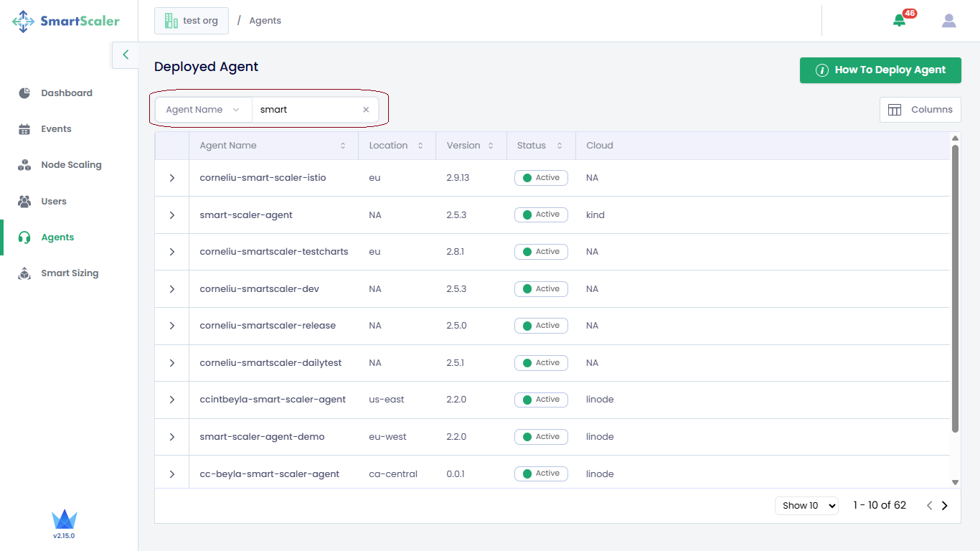Expand the smart-scaler-agent row
Screen dimensions: 980x551
(x=172, y=215)
